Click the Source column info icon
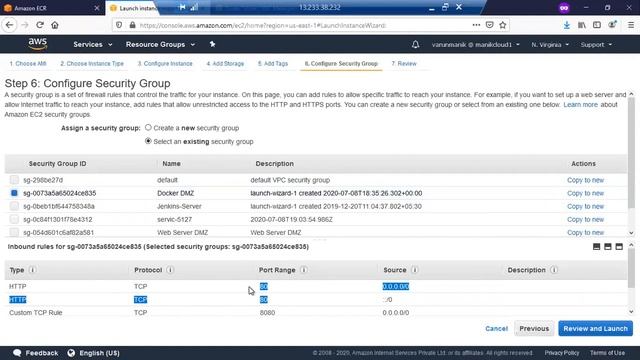Viewport: 640px width, 360px height. click(414, 270)
